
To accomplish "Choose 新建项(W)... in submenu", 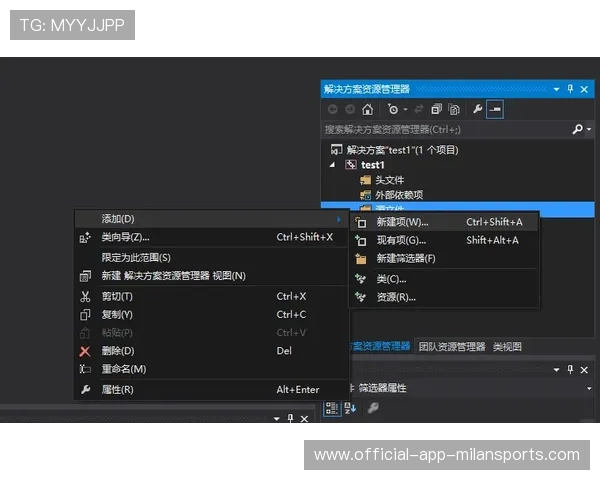I will 444,222.
